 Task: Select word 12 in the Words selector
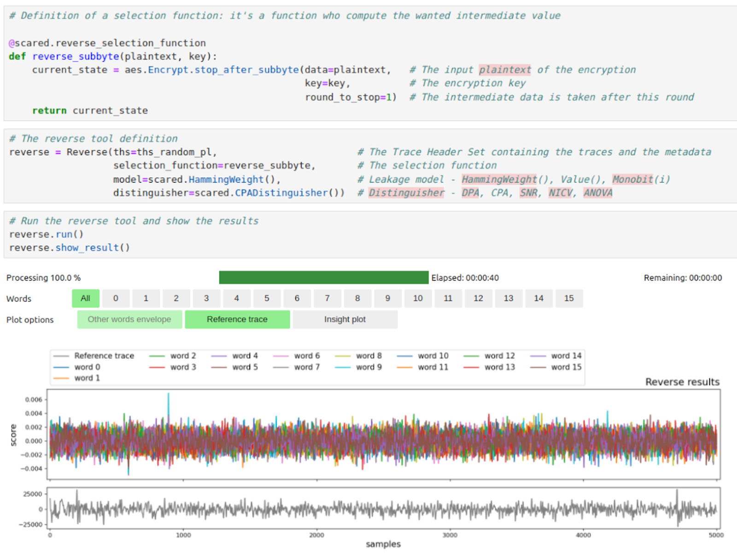pos(478,298)
